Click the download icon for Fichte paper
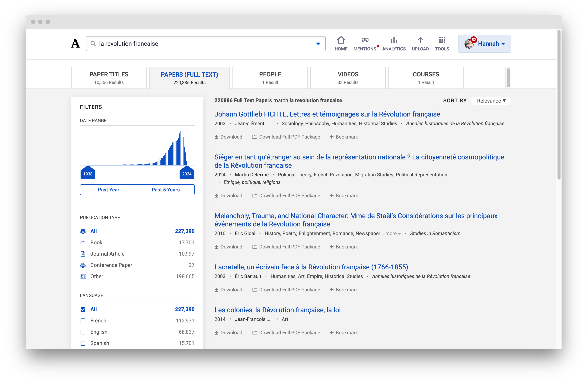The image size is (588, 387). [x=216, y=137]
